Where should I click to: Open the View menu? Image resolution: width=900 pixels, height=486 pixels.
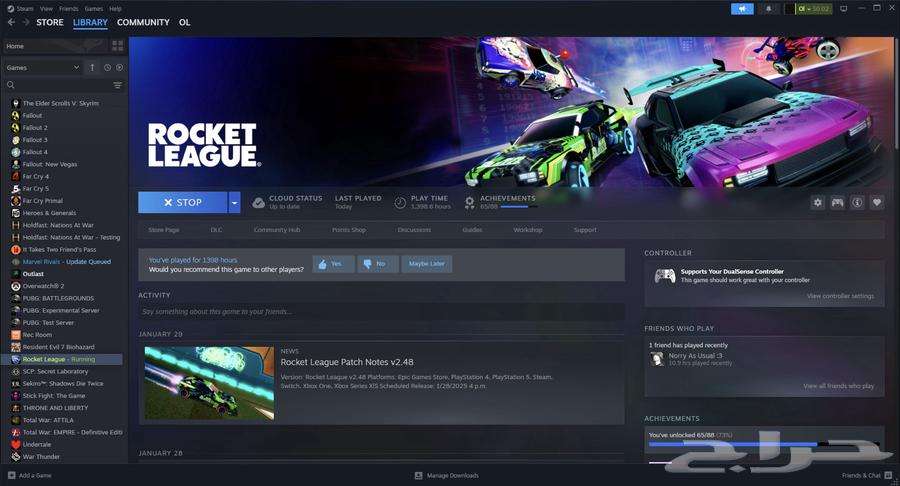pos(46,9)
